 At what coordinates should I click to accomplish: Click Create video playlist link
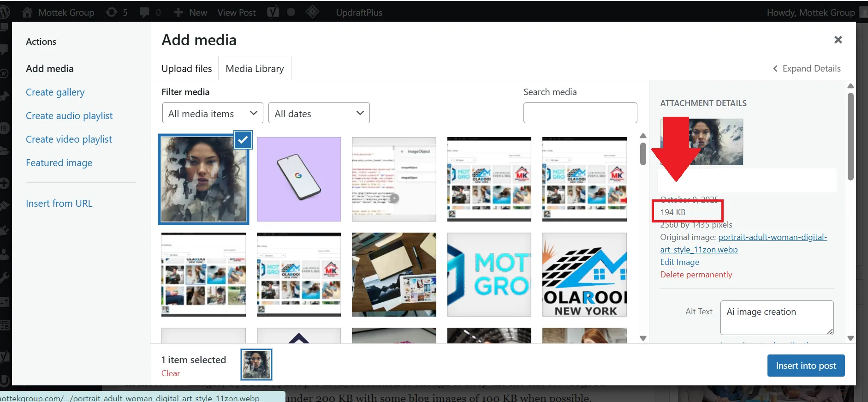click(x=69, y=139)
